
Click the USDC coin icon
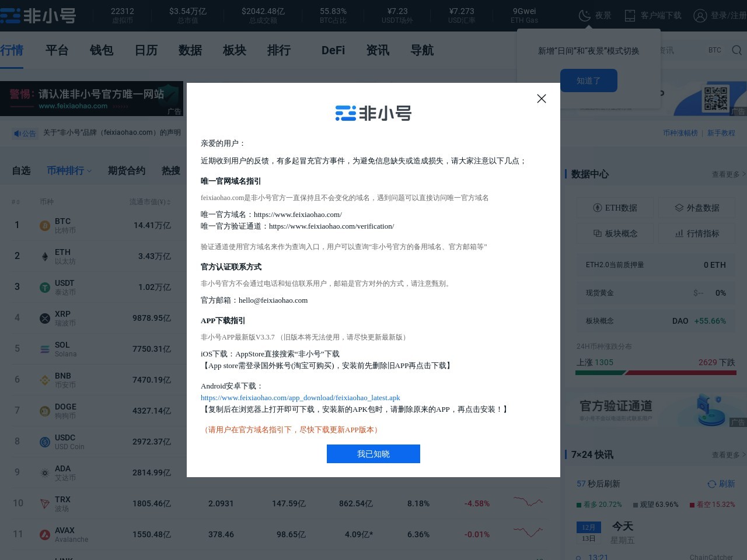[x=45, y=442]
